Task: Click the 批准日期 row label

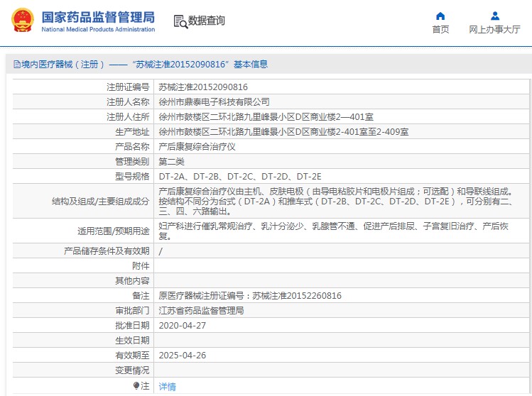Action: [132, 326]
